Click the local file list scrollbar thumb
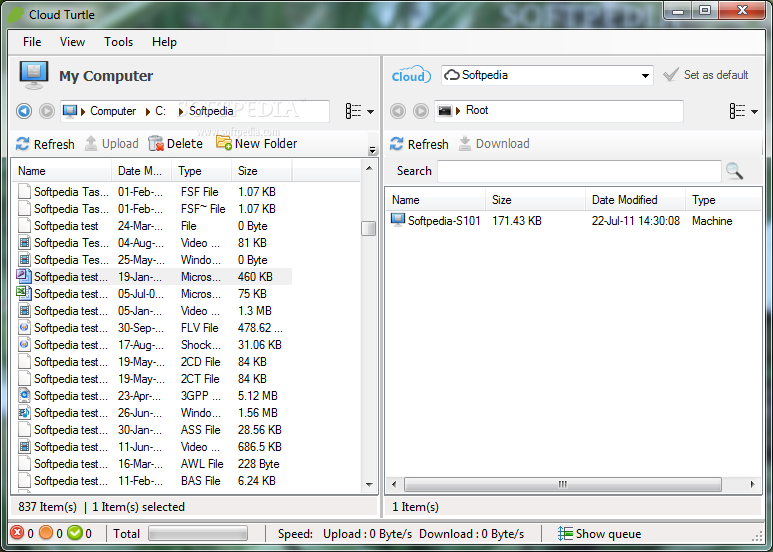This screenshot has width=773, height=552. pyautogui.click(x=368, y=228)
